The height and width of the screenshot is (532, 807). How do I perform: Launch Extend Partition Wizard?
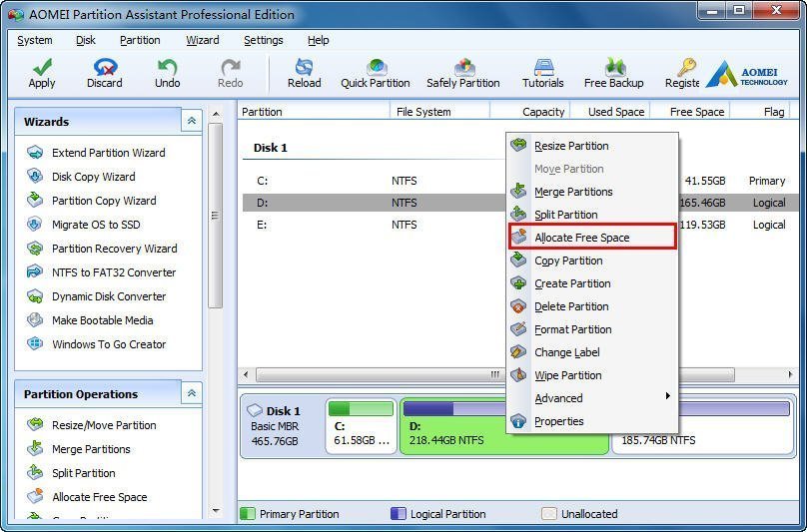pos(96,153)
